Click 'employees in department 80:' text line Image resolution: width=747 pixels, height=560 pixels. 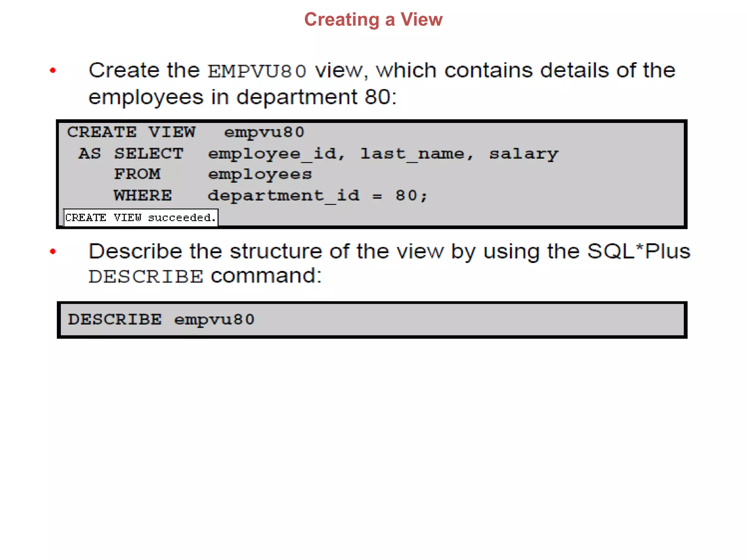[242, 97]
